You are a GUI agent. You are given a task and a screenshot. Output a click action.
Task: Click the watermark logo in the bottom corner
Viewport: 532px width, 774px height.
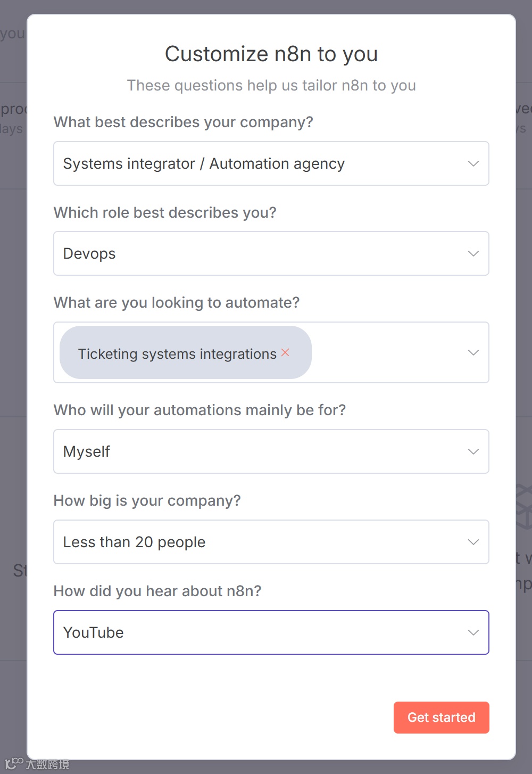pos(37,764)
